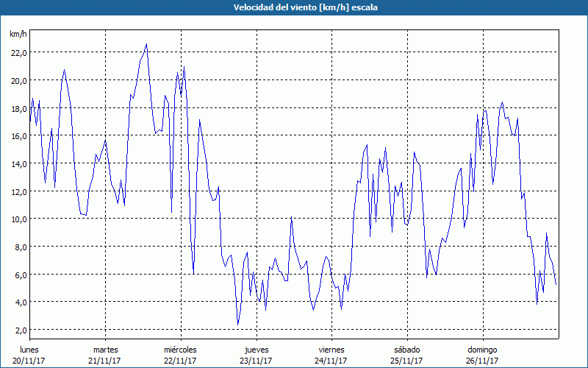
Task: Click the 2,0 y-axis tick label
Action: click(x=20, y=330)
